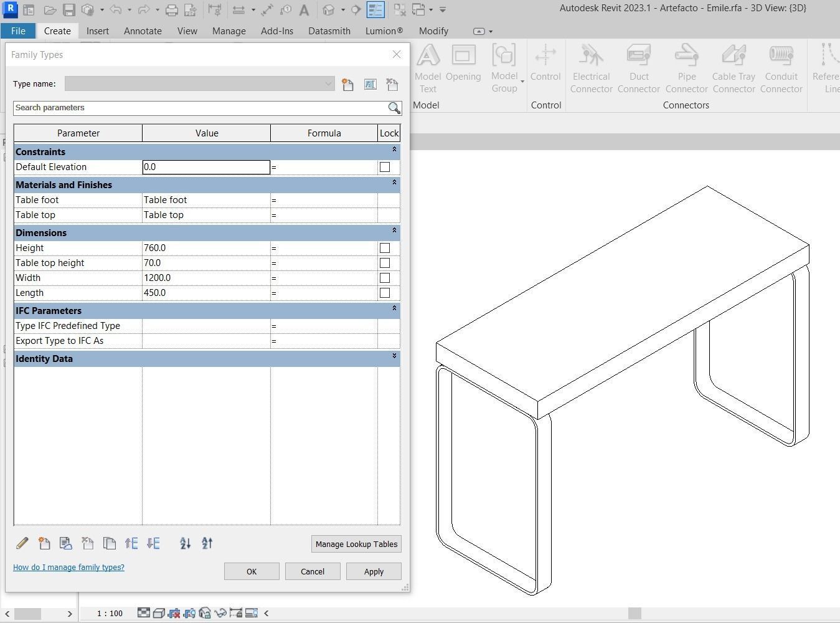Screen dimensions: 840x623
Task: Click the Delete Parameter icon at dialog bottom
Action: 87,543
